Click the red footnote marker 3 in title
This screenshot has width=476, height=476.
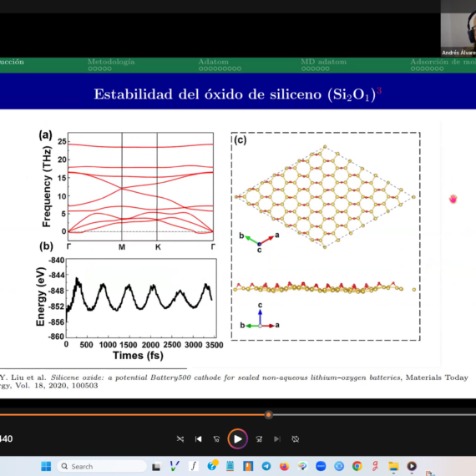click(x=379, y=90)
